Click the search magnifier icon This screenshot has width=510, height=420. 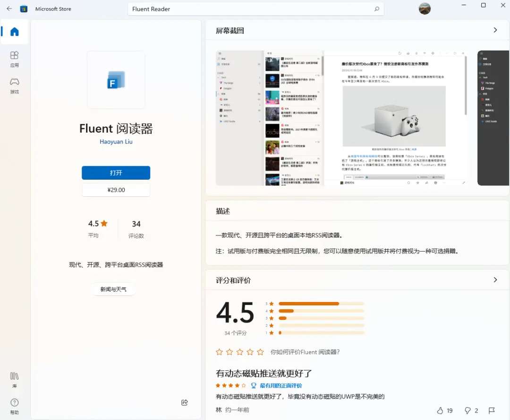pyautogui.click(x=376, y=9)
